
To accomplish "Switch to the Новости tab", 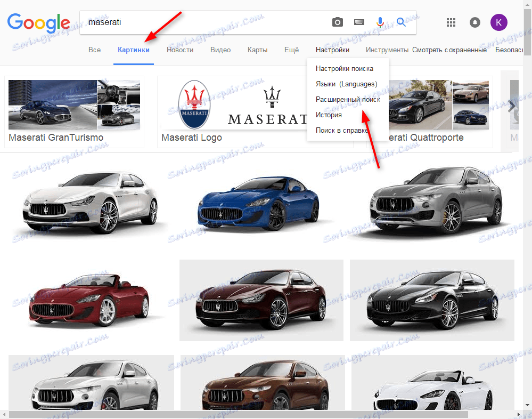I will 180,50.
